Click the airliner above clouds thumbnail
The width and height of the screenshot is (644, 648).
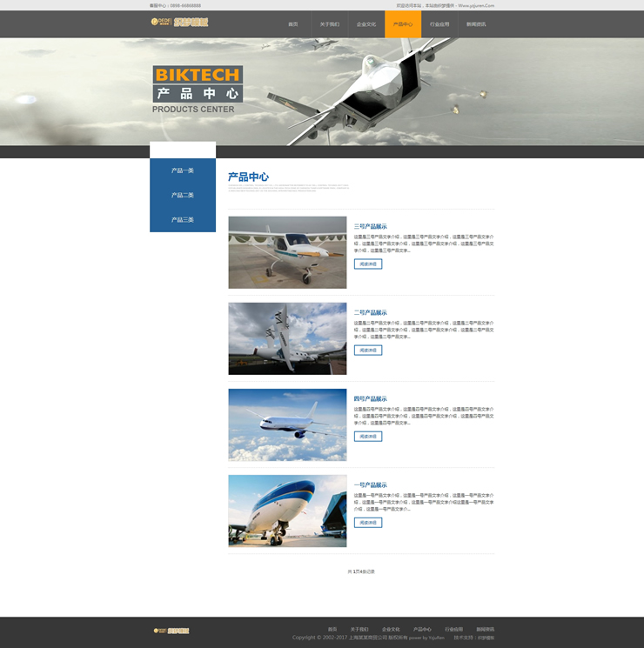click(x=287, y=424)
